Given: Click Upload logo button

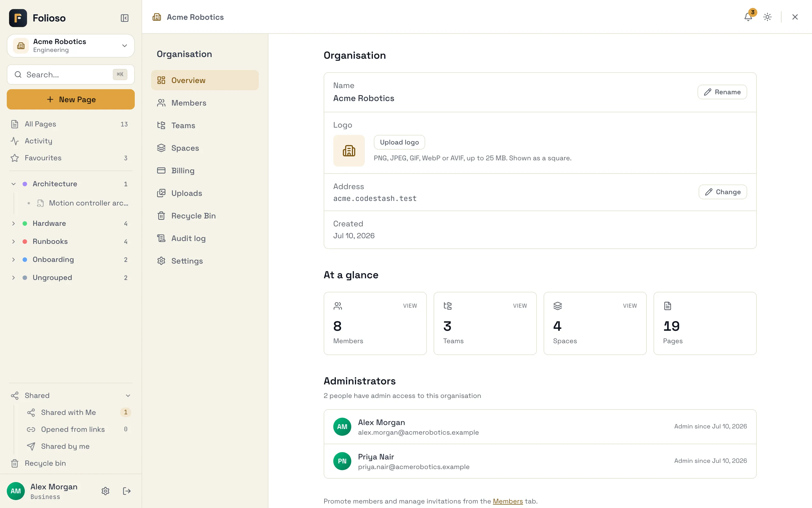Looking at the screenshot, I should (399, 142).
